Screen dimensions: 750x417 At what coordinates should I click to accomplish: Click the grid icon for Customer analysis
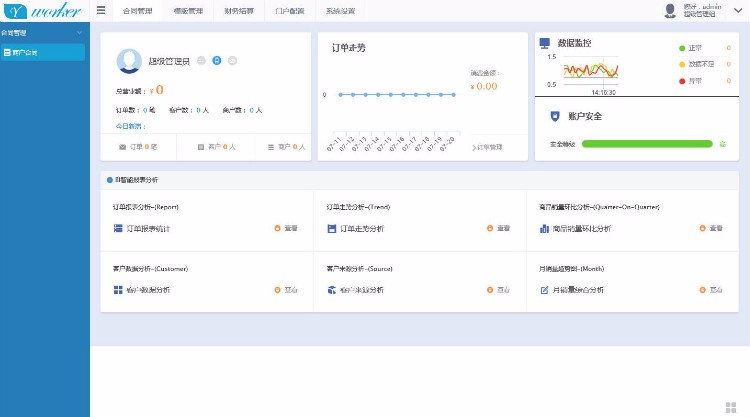click(118, 290)
